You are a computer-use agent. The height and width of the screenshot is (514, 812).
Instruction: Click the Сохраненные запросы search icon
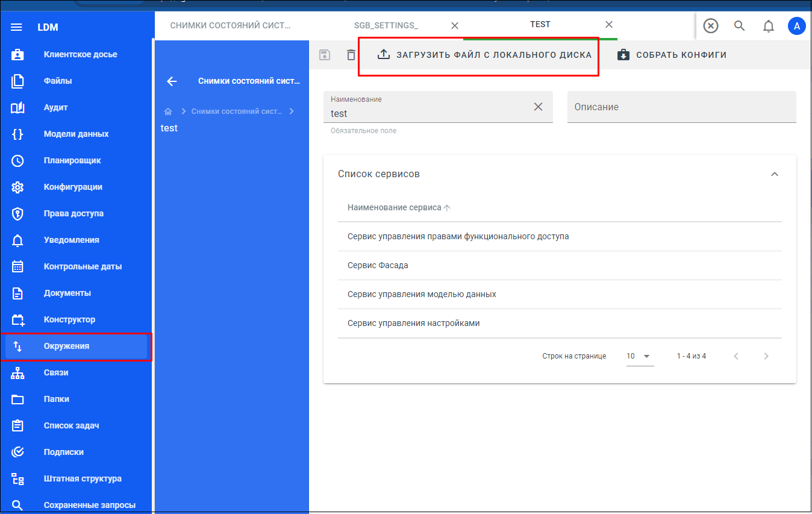tap(17, 505)
